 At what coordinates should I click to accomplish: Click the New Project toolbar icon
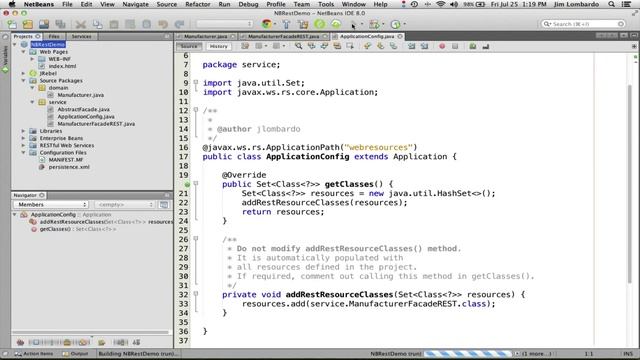[28, 24]
